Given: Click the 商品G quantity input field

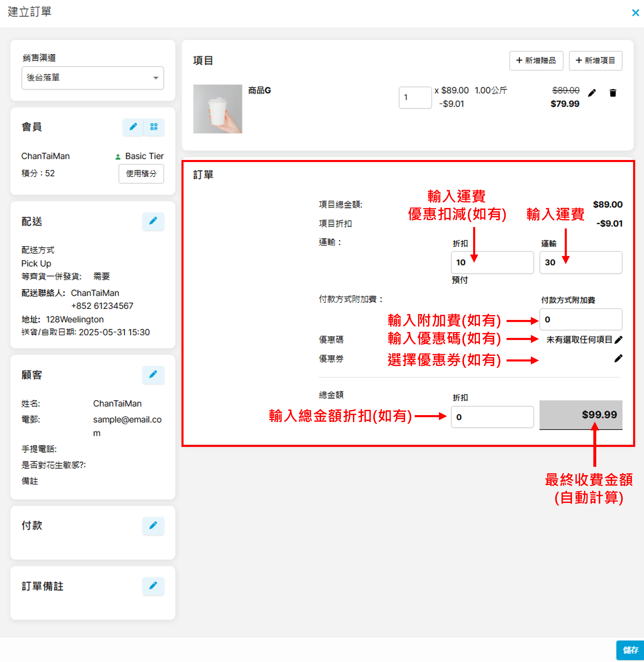Looking at the screenshot, I should click(415, 98).
